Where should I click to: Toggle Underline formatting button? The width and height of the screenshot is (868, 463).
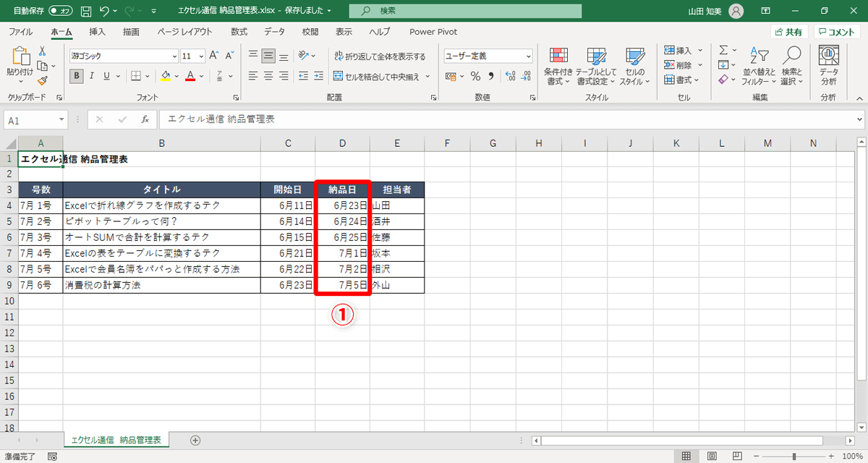pyautogui.click(x=106, y=75)
